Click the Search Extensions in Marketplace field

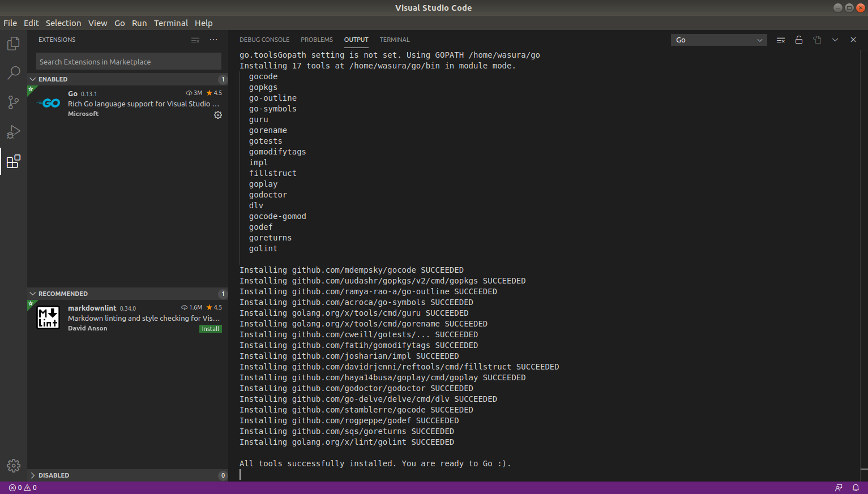point(129,62)
